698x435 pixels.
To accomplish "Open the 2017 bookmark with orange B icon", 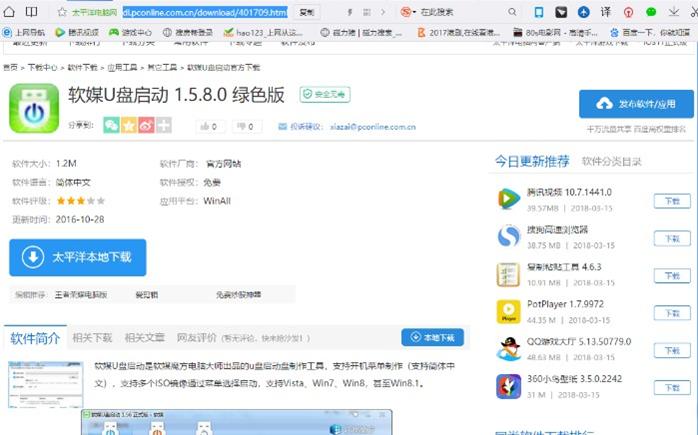I will pyautogui.click(x=459, y=32).
